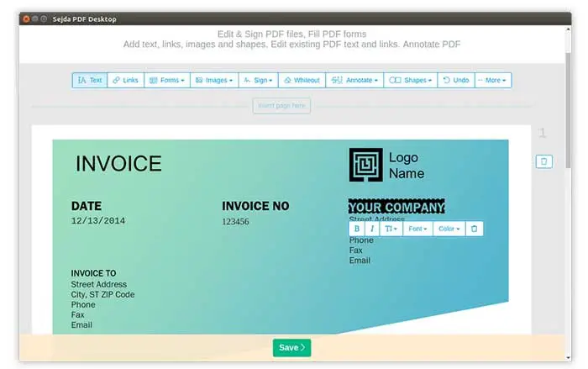This screenshot has width=588, height=369.
Task: Click the INVOICE NO label
Action: (x=255, y=206)
